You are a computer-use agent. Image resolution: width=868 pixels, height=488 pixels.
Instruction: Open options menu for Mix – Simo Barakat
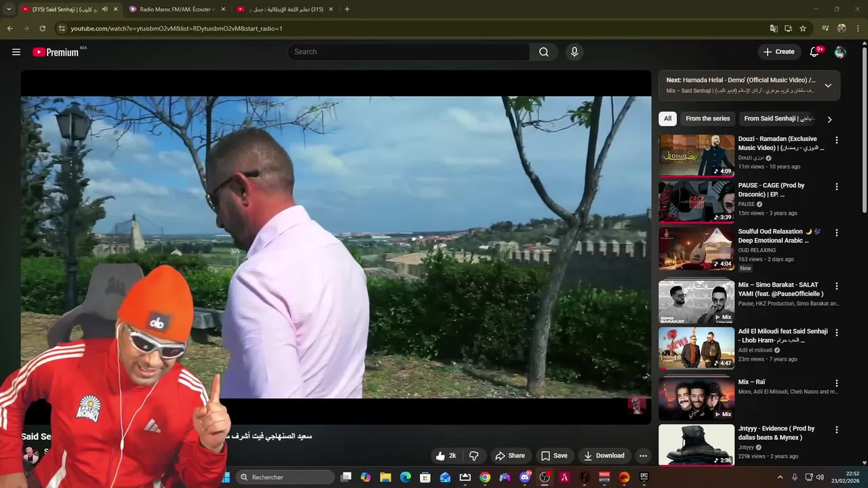[x=836, y=286]
